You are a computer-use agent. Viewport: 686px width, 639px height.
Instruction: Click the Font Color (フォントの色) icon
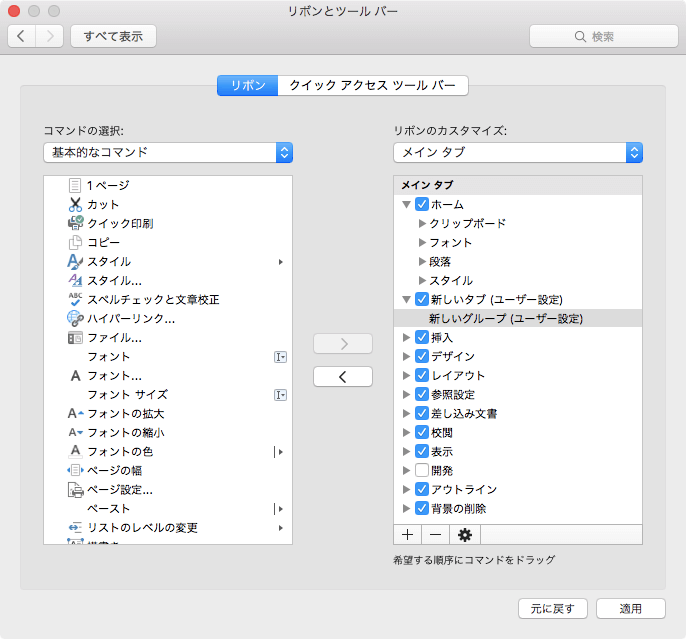(75, 451)
